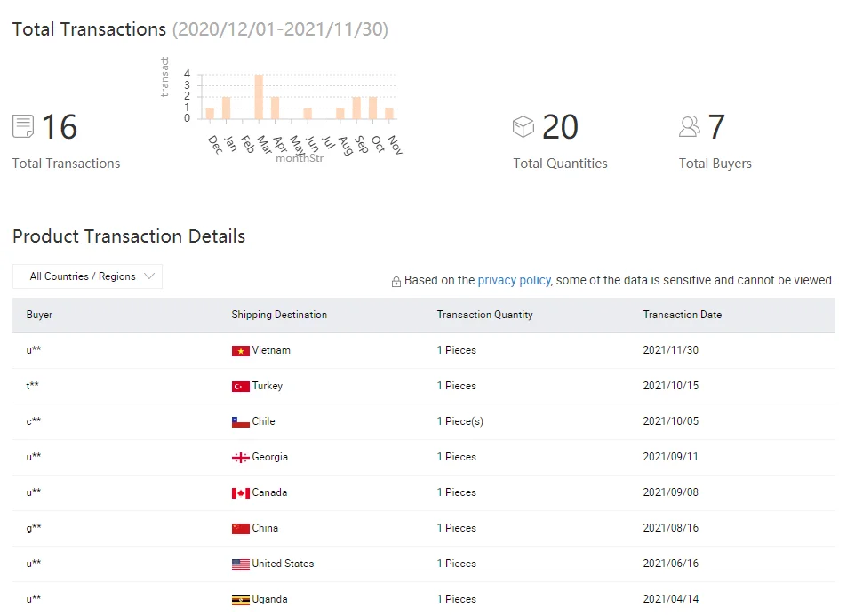Screen dimensions: 847x616
Task: Open the privacy policy link
Action: point(514,280)
